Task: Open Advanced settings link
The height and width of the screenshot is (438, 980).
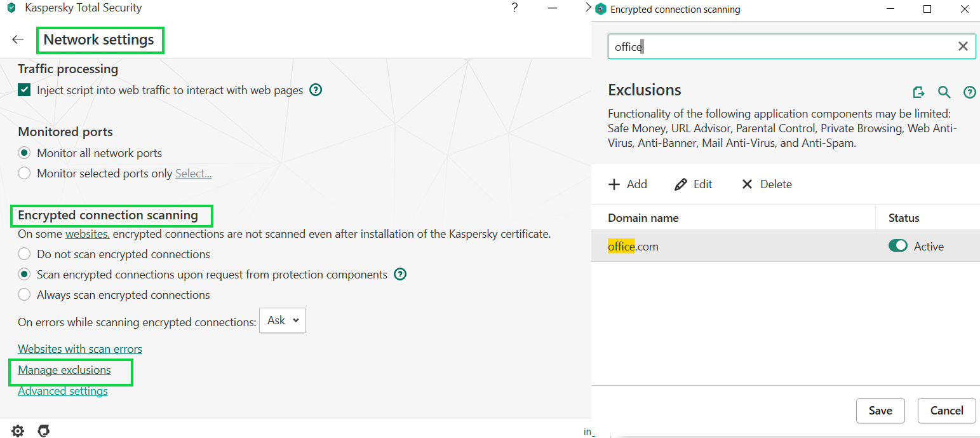Action: pyautogui.click(x=63, y=391)
